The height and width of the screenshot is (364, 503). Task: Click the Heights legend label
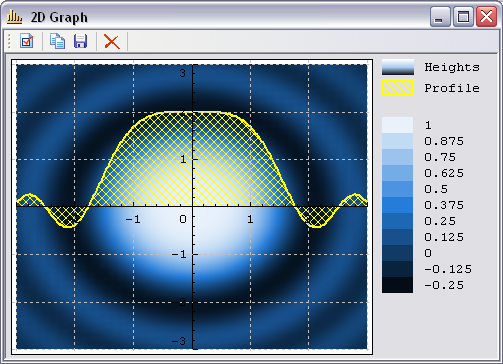pyautogui.click(x=452, y=67)
